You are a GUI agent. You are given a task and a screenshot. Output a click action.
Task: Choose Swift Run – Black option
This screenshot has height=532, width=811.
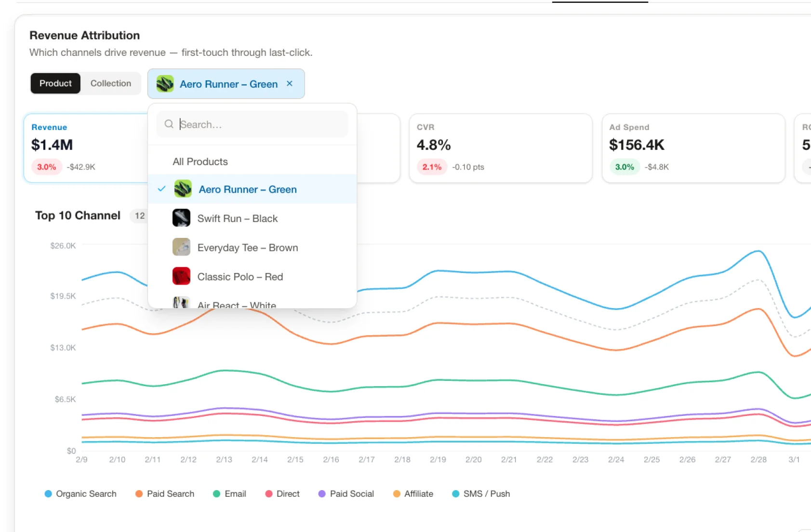[x=252, y=218]
